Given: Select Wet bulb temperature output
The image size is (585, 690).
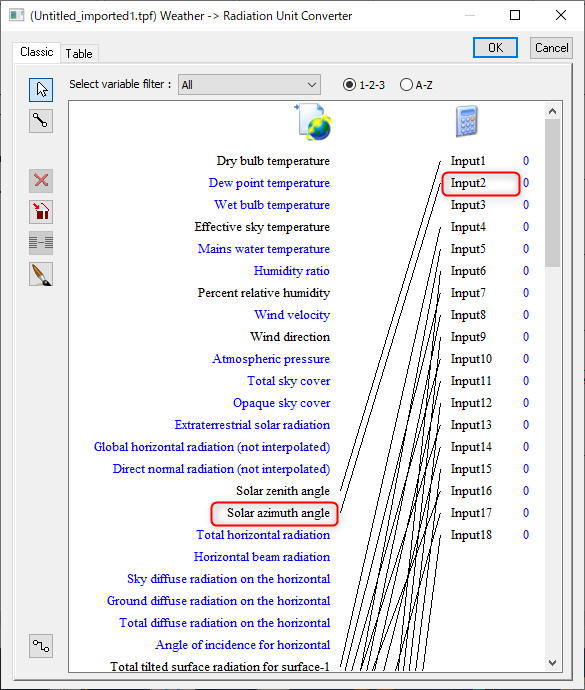Looking at the screenshot, I should (272, 205).
